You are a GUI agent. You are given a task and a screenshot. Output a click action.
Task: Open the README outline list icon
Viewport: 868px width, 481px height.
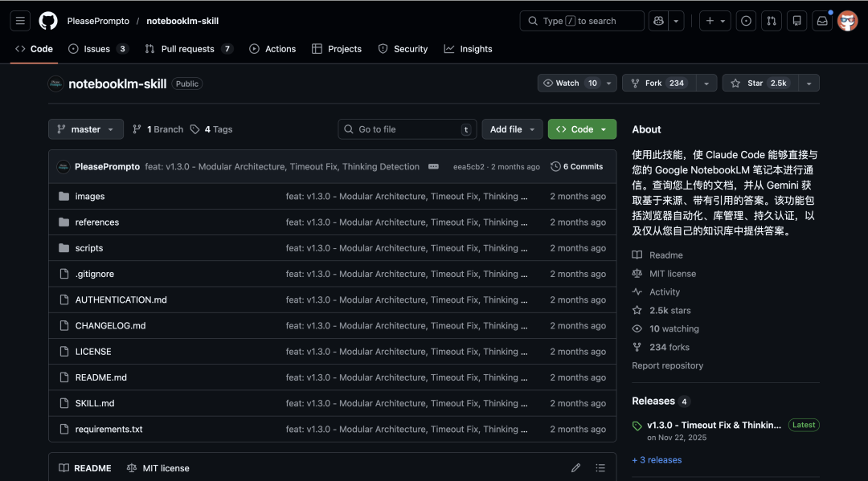coord(600,467)
